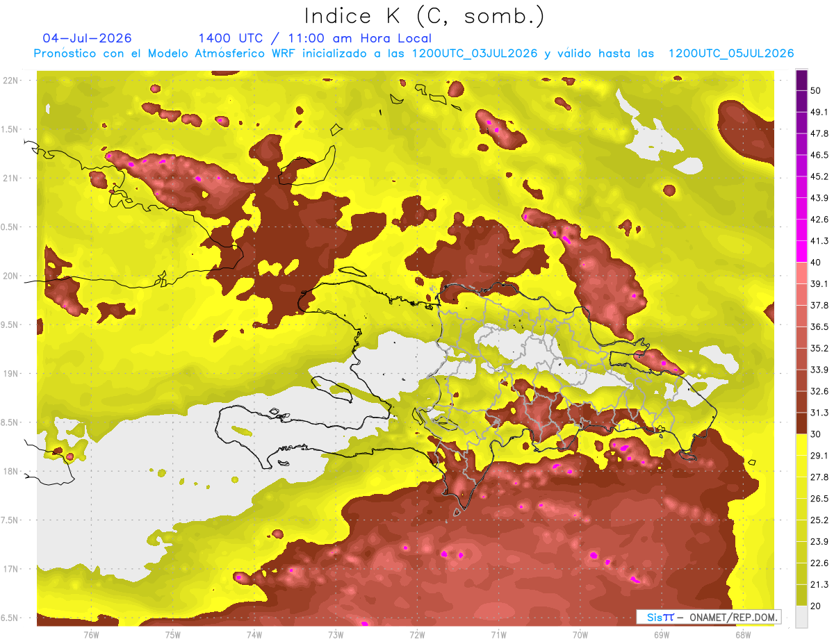Click the '20N' latitude label
834x644 pixels.
pyautogui.click(x=10, y=276)
